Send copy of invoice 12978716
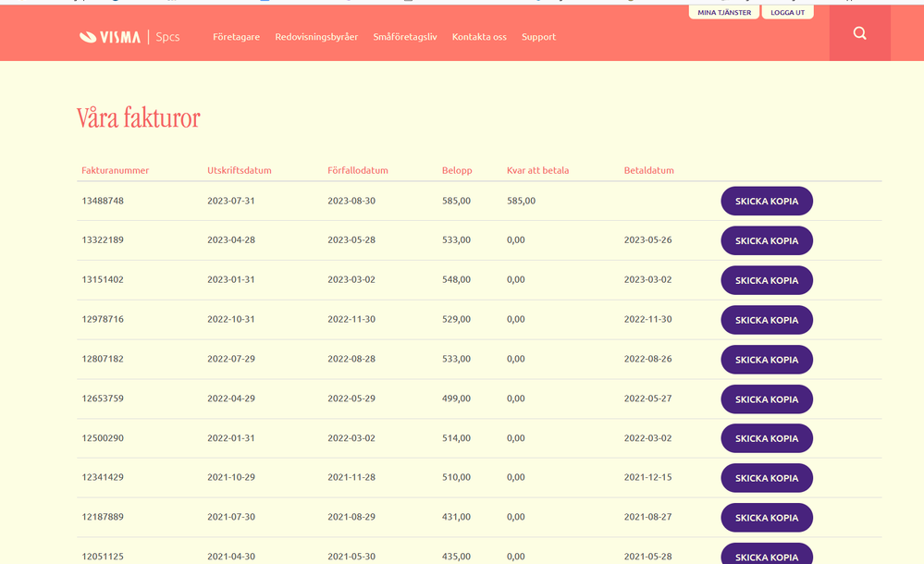 tap(767, 320)
